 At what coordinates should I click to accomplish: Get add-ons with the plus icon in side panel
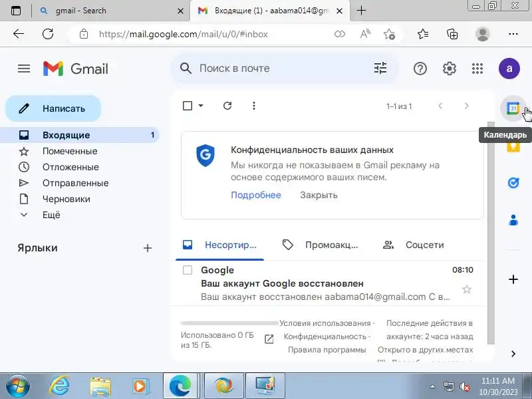513,279
